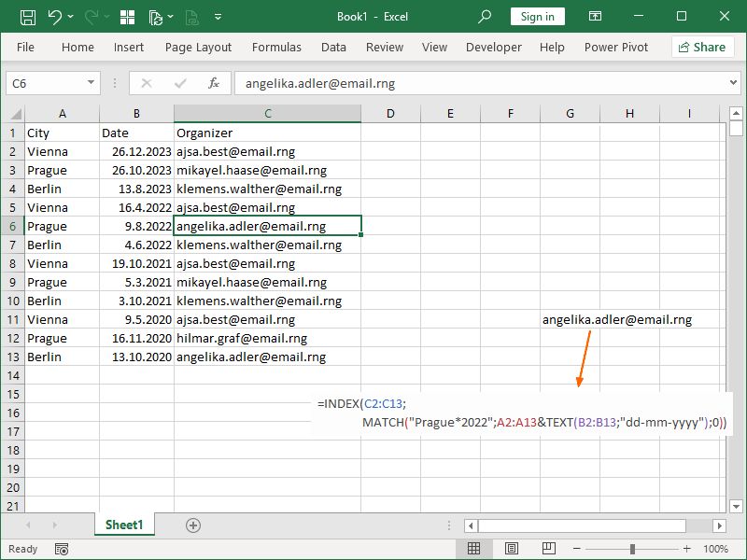This screenshot has width=747, height=560.
Task: Open the Help tab
Action: pos(552,48)
